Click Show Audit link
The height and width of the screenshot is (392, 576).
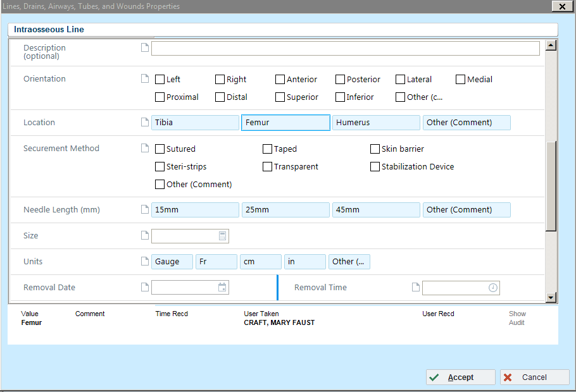click(x=517, y=318)
